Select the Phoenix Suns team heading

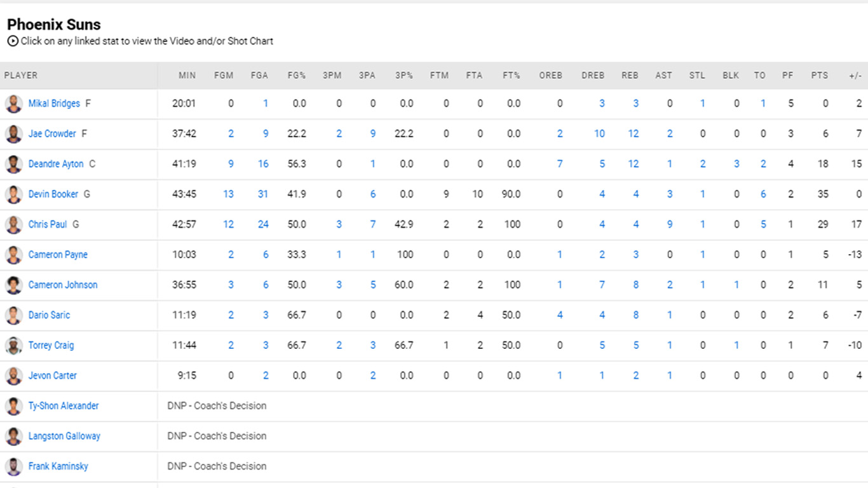54,25
